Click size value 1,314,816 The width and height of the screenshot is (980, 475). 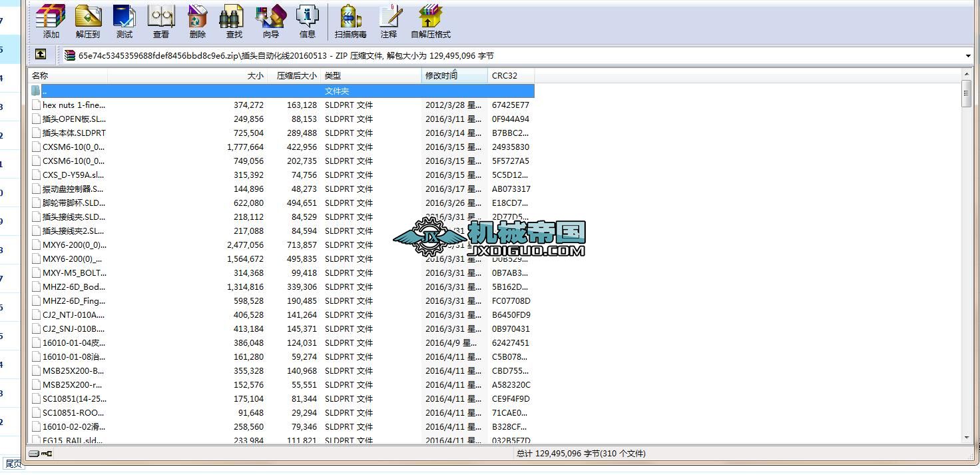point(245,286)
